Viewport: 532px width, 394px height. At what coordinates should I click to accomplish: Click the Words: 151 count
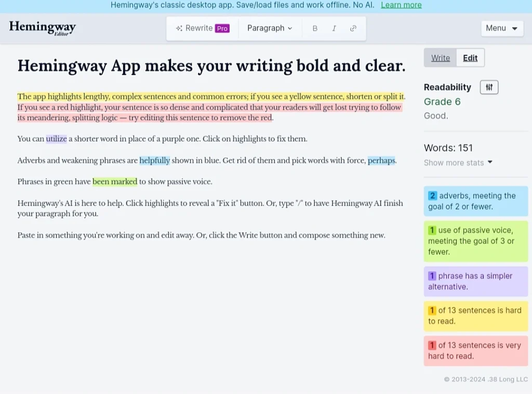[x=448, y=148]
